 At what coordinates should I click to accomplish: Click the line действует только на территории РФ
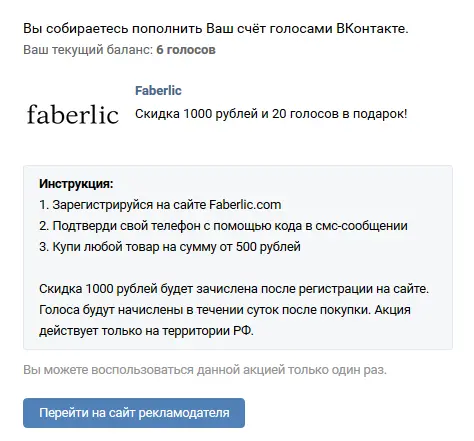pos(146,331)
